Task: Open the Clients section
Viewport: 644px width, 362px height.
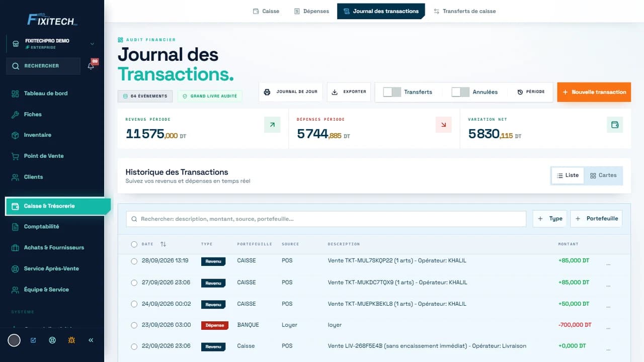Action: coord(33,177)
